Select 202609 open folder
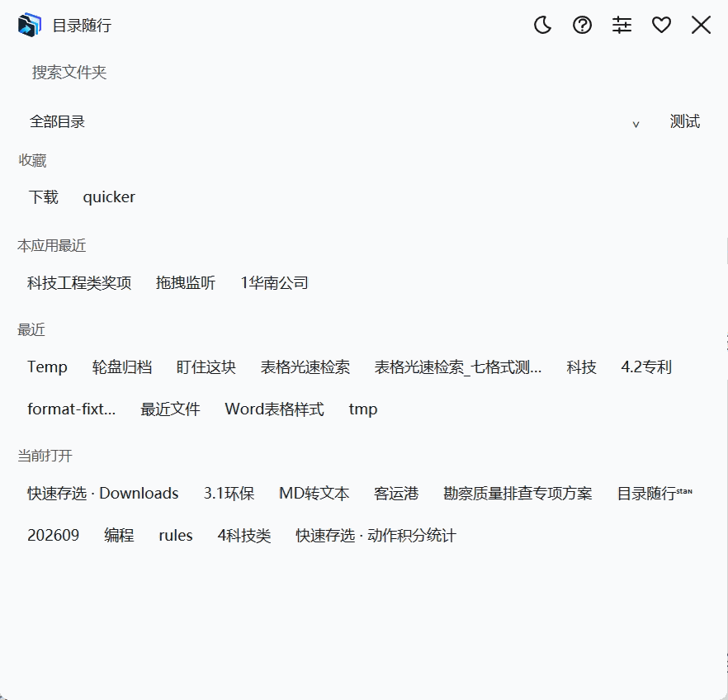The height and width of the screenshot is (700, 728). pos(53,535)
